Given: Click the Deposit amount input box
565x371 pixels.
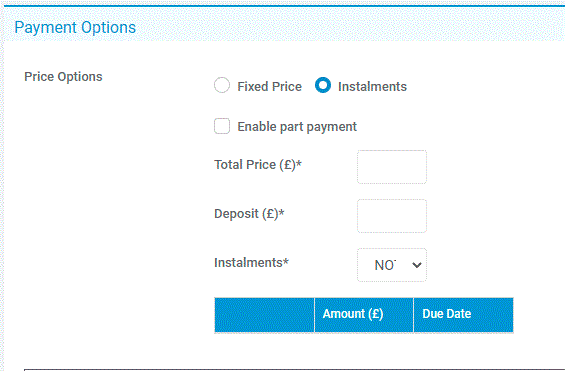Looking at the screenshot, I should point(392,216).
